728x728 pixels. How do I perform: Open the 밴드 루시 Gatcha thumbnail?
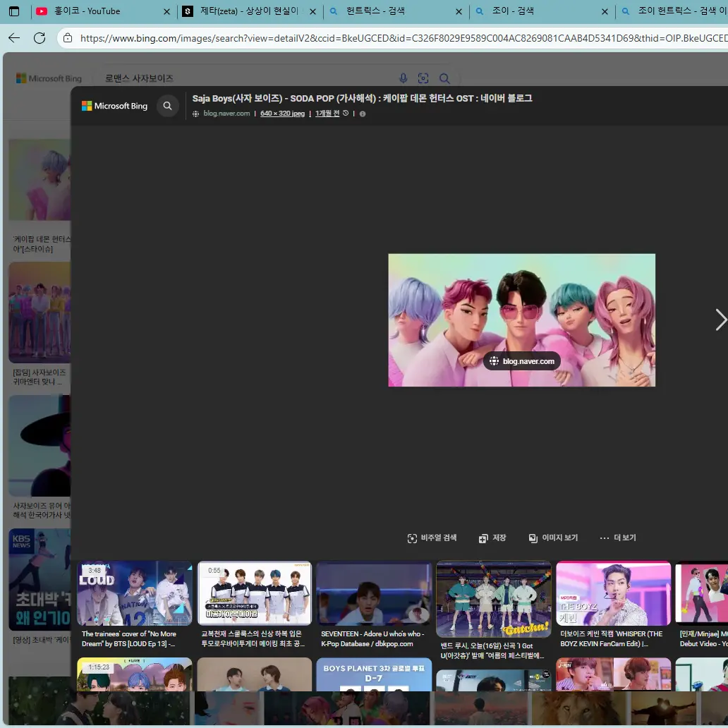(x=494, y=599)
